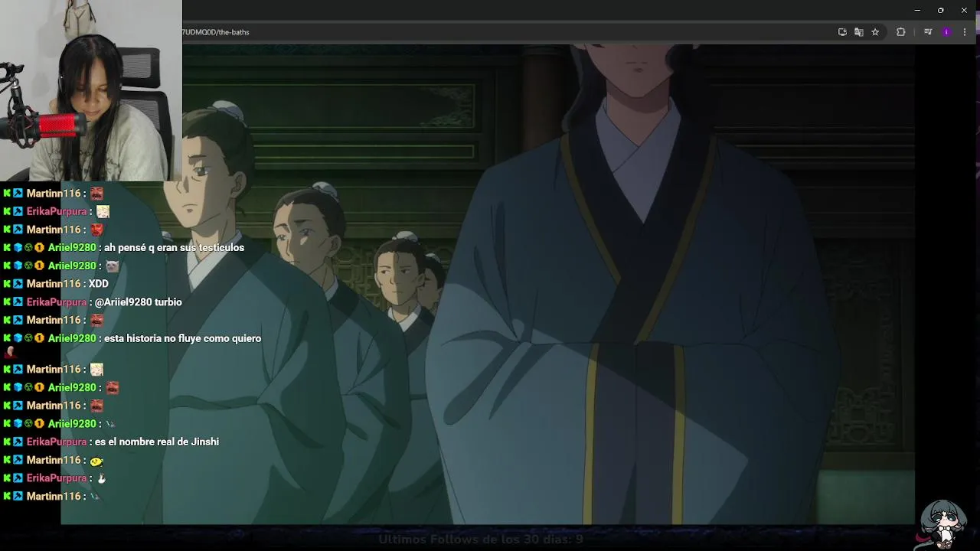The width and height of the screenshot is (980, 551).
Task: Click the 'XDD' chat message text
Action: [99, 284]
